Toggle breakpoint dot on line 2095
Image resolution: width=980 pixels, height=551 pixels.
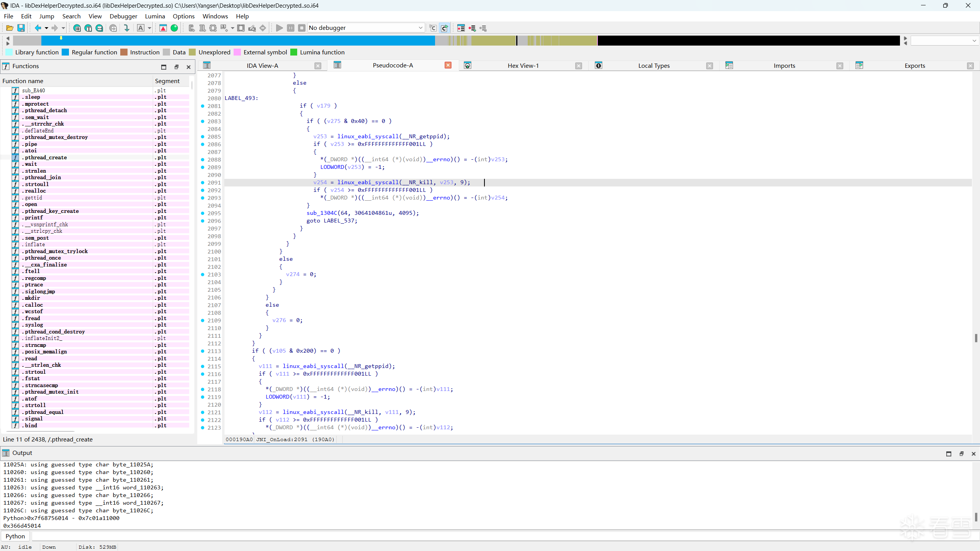pos(203,213)
